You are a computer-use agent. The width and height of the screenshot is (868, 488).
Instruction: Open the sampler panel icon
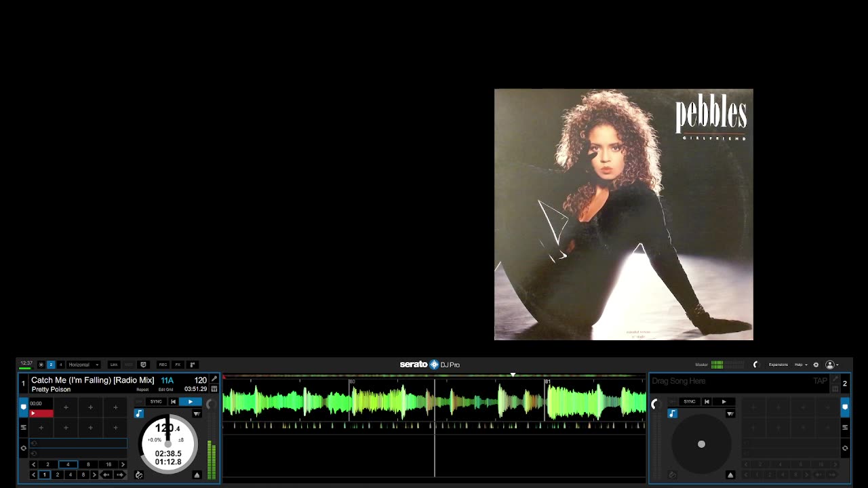pyautogui.click(x=193, y=365)
